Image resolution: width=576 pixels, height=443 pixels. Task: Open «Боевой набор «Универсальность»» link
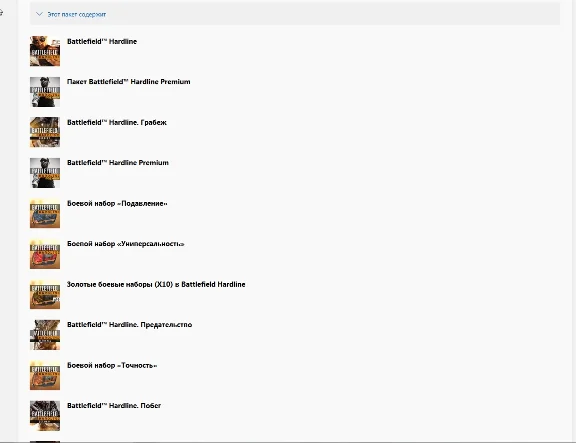click(x=126, y=244)
